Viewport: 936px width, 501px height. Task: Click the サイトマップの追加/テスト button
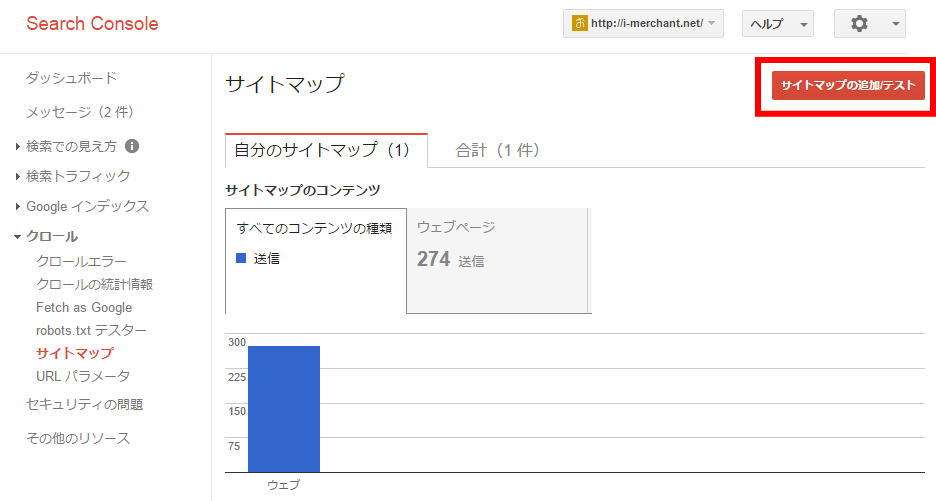pyautogui.click(x=847, y=85)
